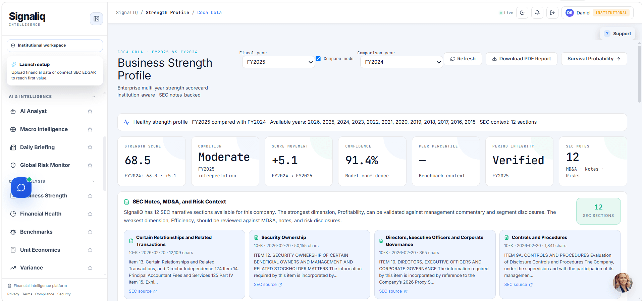This screenshot has width=644, height=301.
Task: Click the Institutional workspace shield icon
Action: [13, 46]
